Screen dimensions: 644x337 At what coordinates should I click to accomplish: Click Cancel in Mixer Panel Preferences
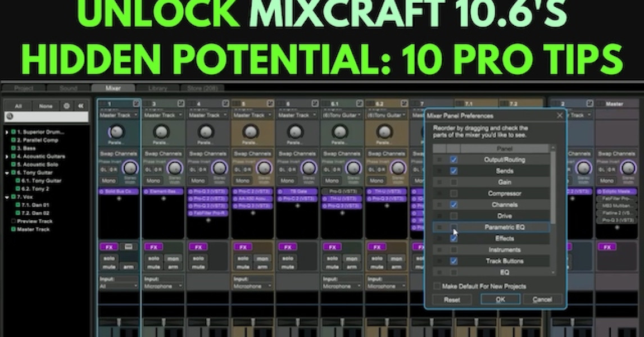(x=542, y=299)
